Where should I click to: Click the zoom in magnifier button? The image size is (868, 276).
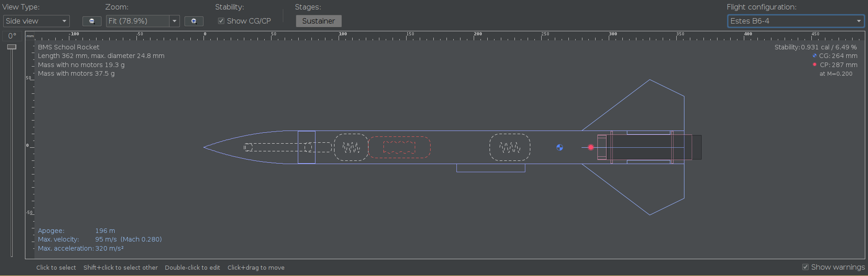(194, 21)
